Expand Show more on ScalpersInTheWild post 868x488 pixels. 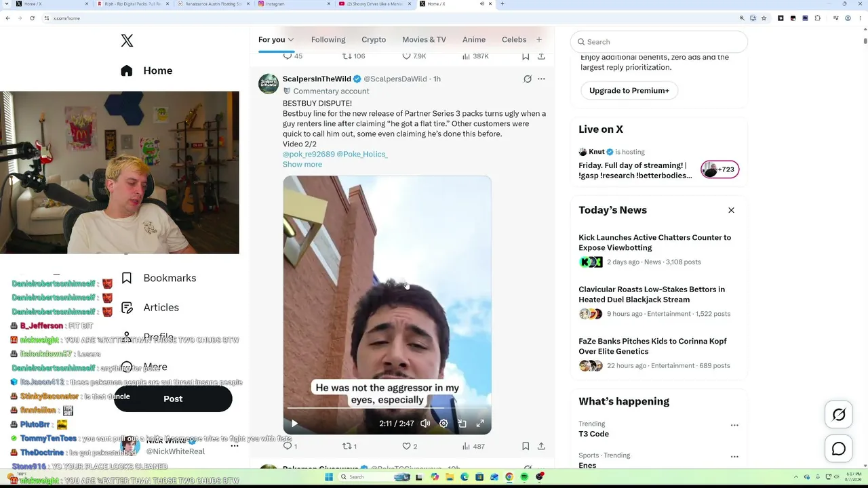[302, 165]
